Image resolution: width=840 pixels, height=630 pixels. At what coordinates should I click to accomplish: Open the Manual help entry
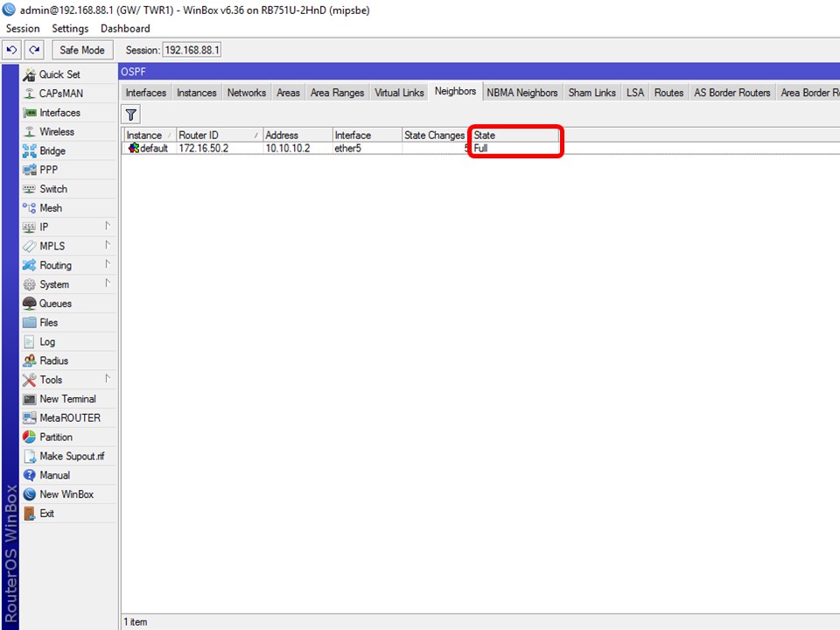click(x=68, y=475)
